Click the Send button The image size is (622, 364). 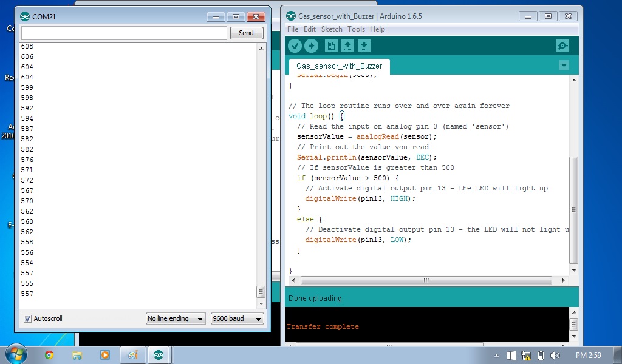pos(247,33)
